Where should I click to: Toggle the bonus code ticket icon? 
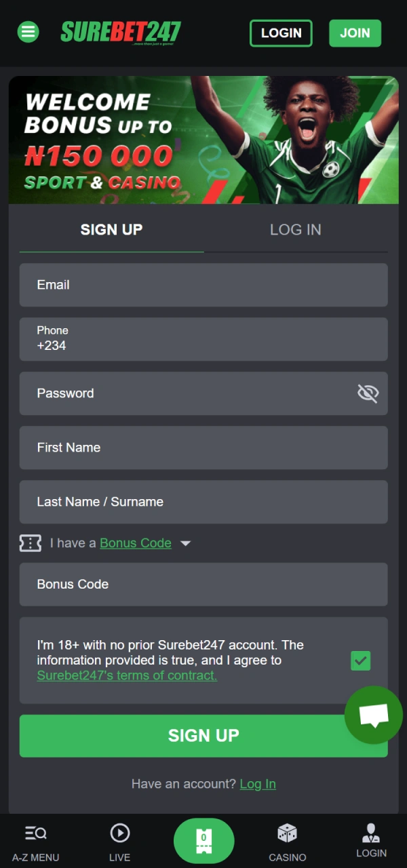[x=30, y=542]
